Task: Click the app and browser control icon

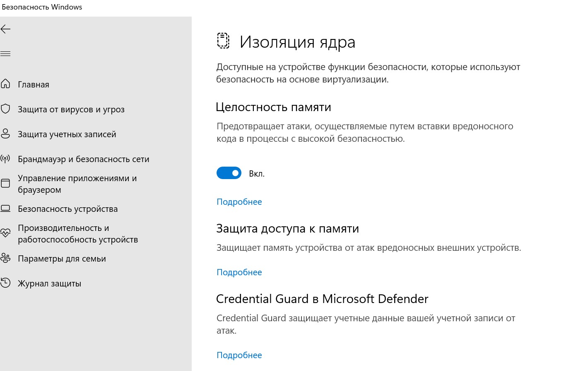Action: 5,184
